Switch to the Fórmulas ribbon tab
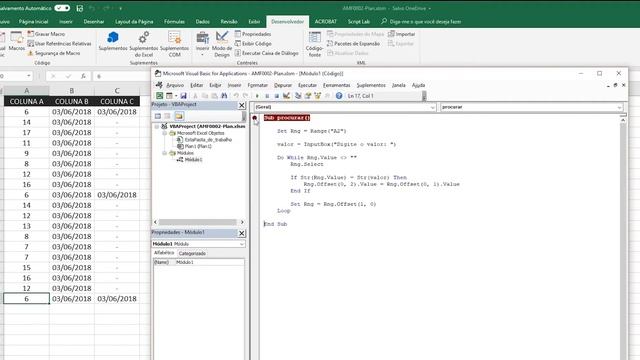 click(174, 22)
